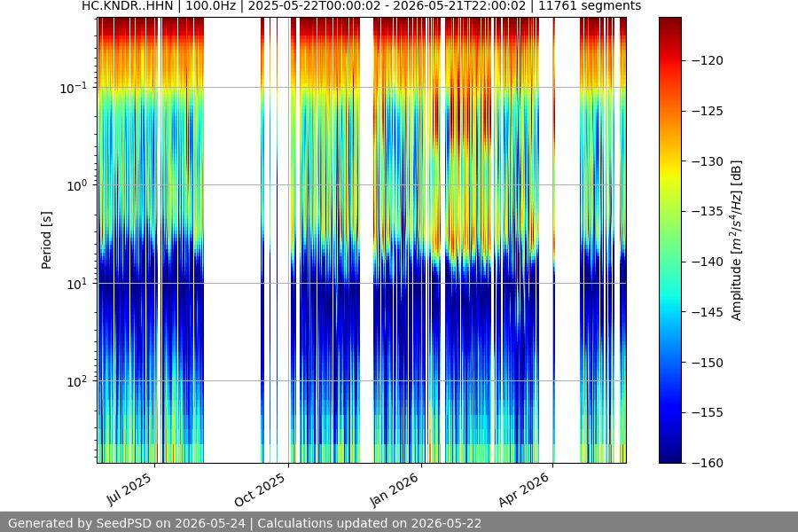
Task: Click the 'Generated by SeedPSD' footer text
Action: click(x=245, y=523)
